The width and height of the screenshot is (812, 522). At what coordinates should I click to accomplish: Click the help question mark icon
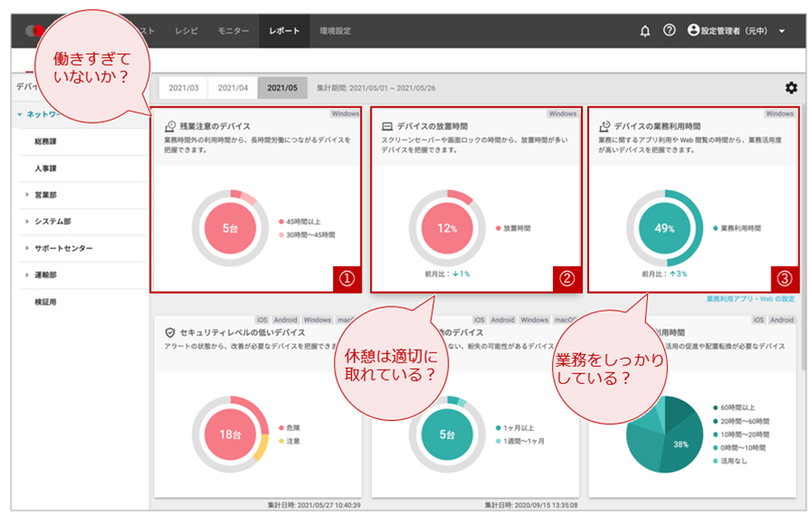[x=668, y=31]
